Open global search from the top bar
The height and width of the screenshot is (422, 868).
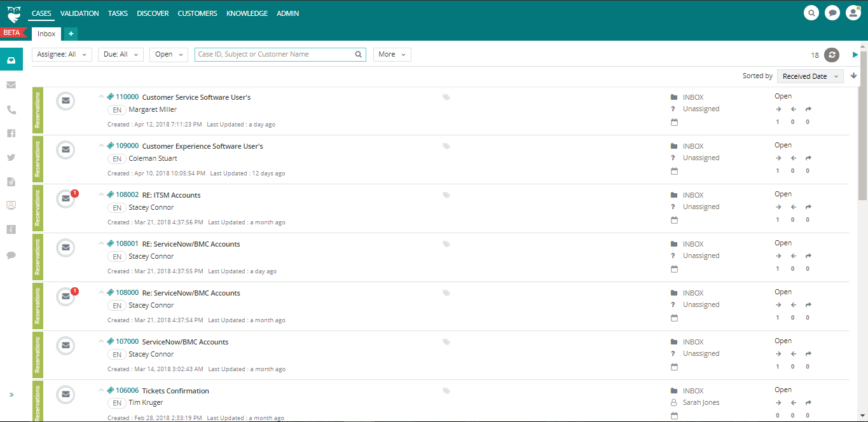(811, 13)
